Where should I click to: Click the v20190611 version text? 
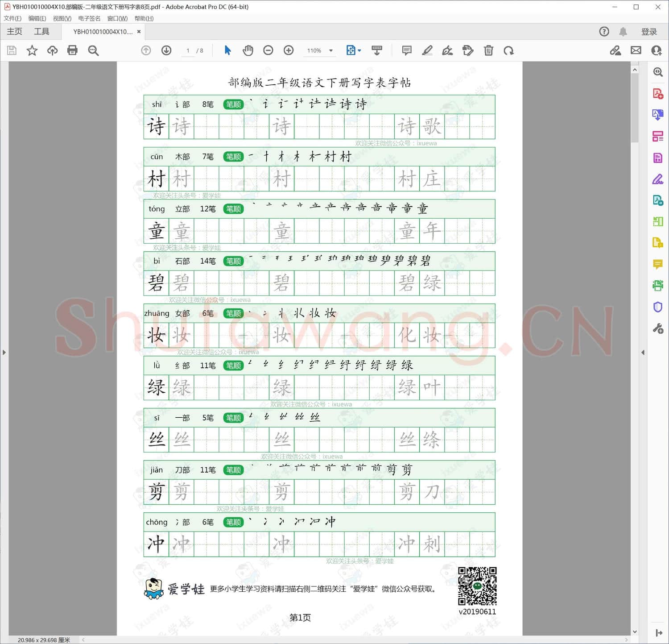(x=477, y=612)
